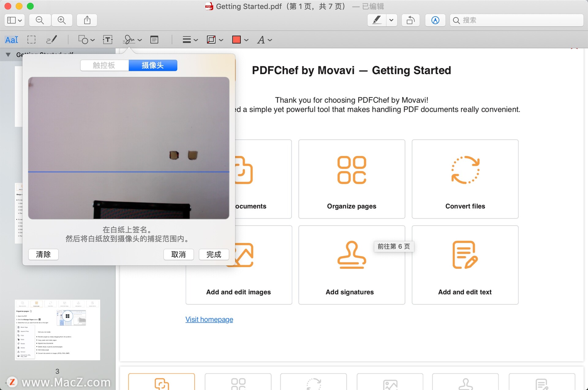Toggle the Markup toolbar button
Viewport: 588px width, 390px height.
(435, 20)
